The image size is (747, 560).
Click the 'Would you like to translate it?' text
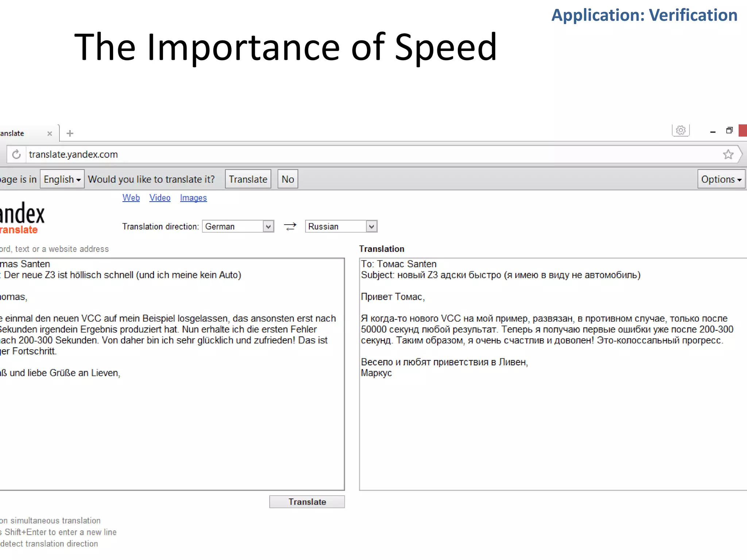(x=151, y=179)
